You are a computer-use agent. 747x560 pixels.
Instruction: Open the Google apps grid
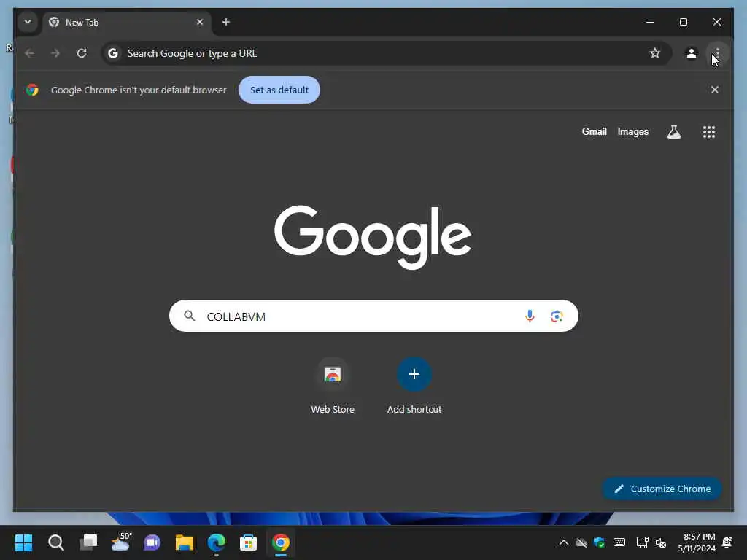709,132
